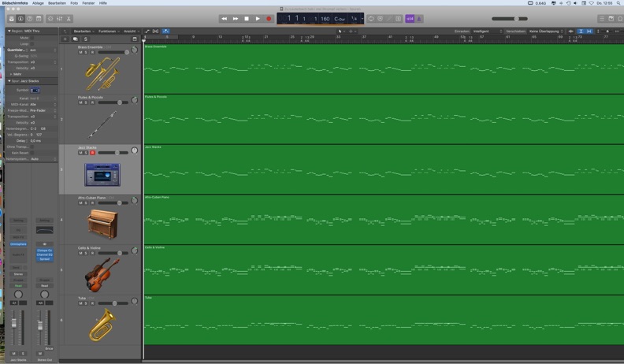Open the Ablage menu in menu bar
The width and height of the screenshot is (624, 364).
pos(38,3)
